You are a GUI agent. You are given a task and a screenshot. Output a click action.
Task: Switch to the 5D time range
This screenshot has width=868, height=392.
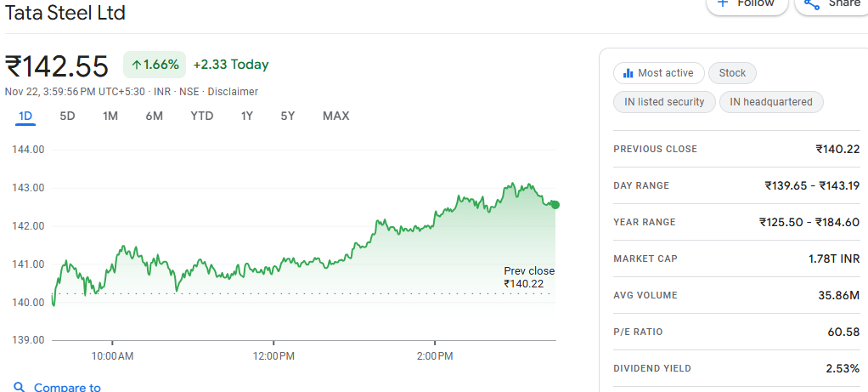click(x=67, y=116)
